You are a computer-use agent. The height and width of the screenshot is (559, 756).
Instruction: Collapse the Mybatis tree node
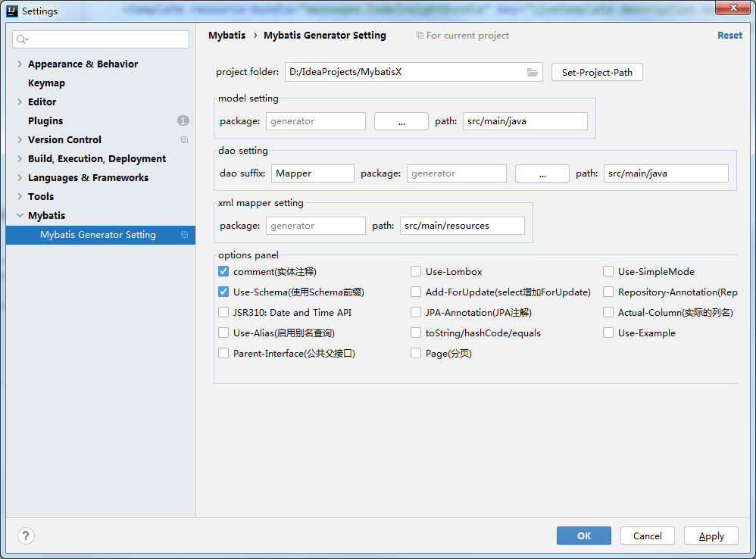click(20, 215)
